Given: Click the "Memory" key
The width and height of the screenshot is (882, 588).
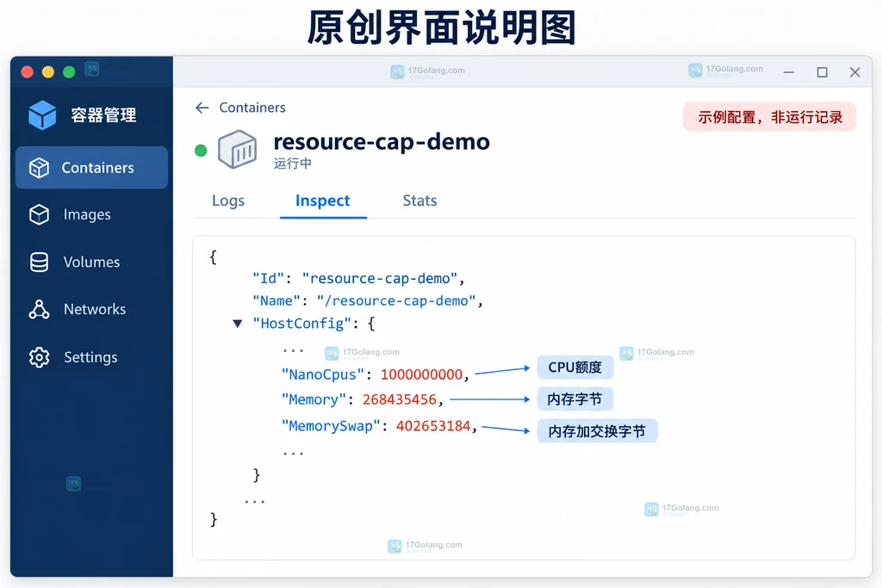Looking at the screenshot, I should click(x=314, y=399).
